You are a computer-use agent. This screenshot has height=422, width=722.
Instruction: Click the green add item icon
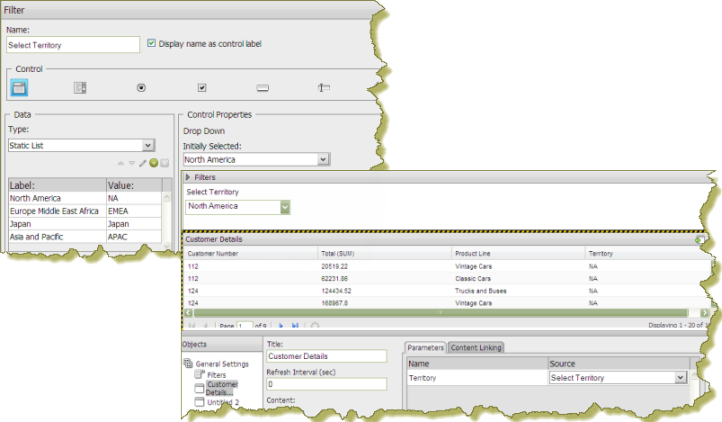(x=154, y=163)
